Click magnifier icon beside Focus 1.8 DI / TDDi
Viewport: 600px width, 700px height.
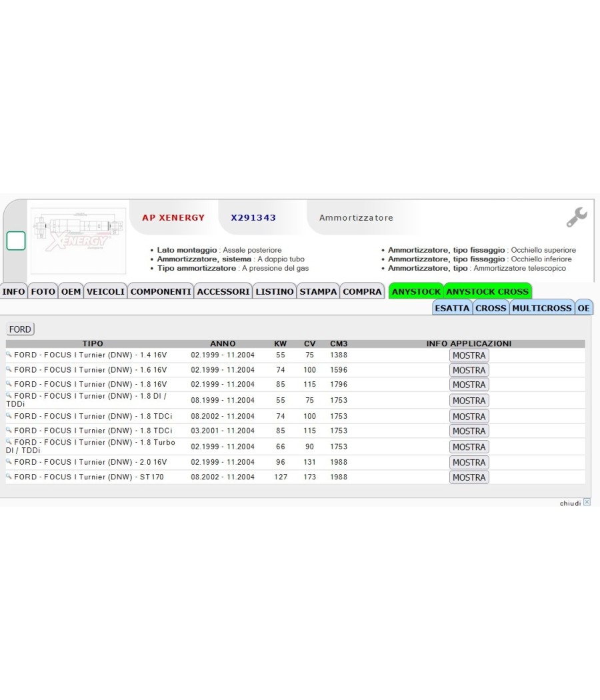(9, 395)
